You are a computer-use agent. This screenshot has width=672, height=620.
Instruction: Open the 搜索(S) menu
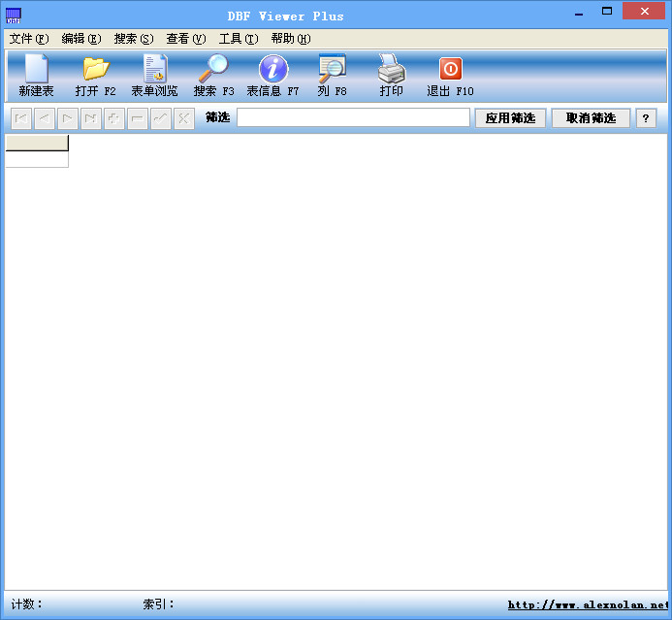tap(134, 39)
